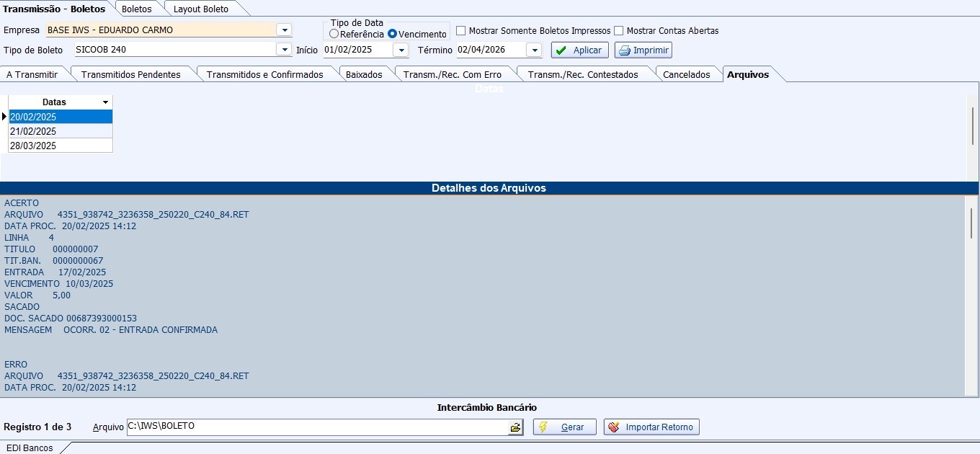Open the Término date picker dropdown
980x454 pixels.
[x=533, y=50]
